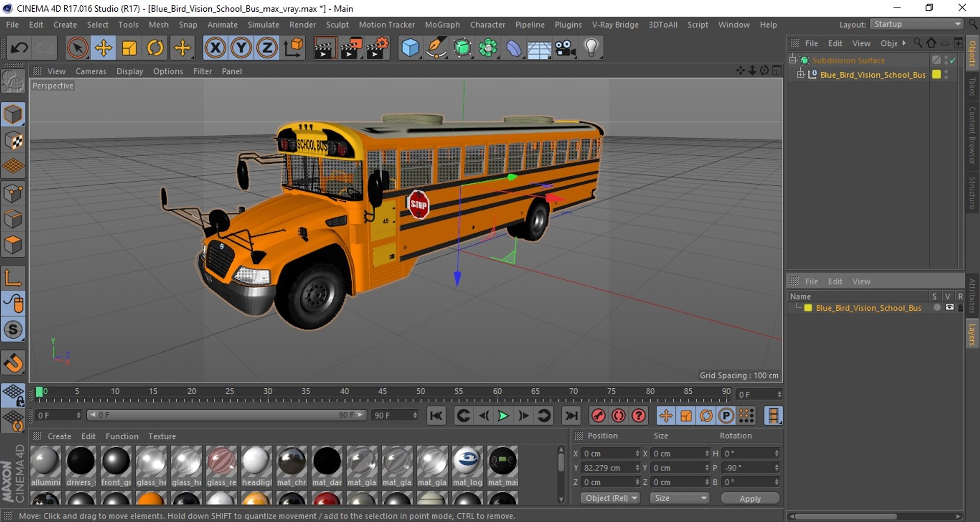Open the MoGraph menu

[442, 24]
